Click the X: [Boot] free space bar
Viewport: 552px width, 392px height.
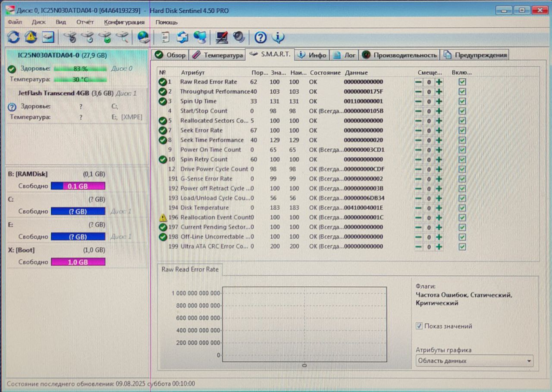tap(78, 262)
